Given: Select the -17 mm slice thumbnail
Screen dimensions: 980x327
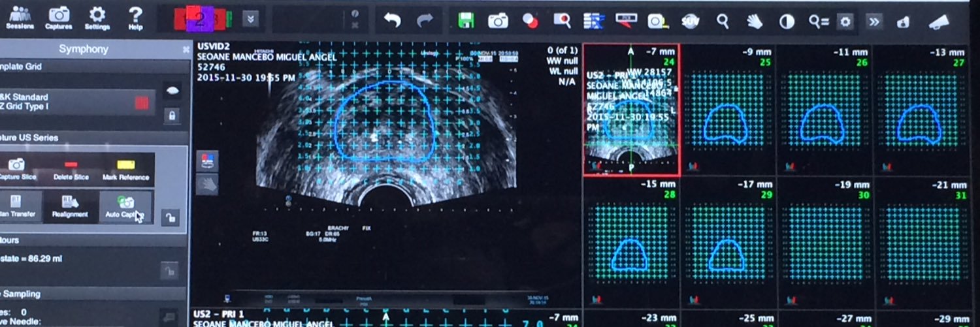Looking at the screenshot, I should pos(728,243).
